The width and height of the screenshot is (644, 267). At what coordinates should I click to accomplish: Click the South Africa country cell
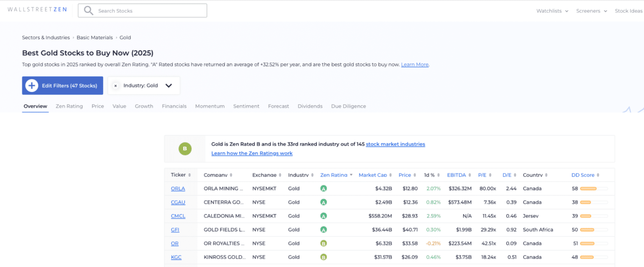[x=538, y=230]
